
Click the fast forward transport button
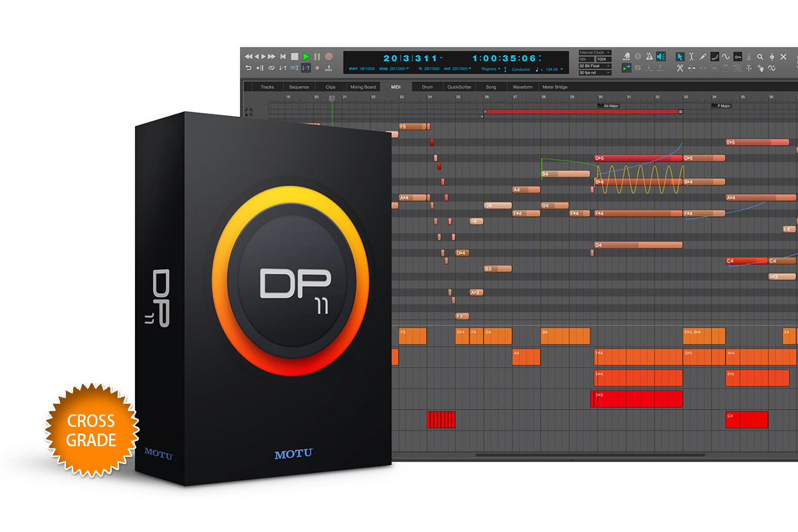point(271,57)
